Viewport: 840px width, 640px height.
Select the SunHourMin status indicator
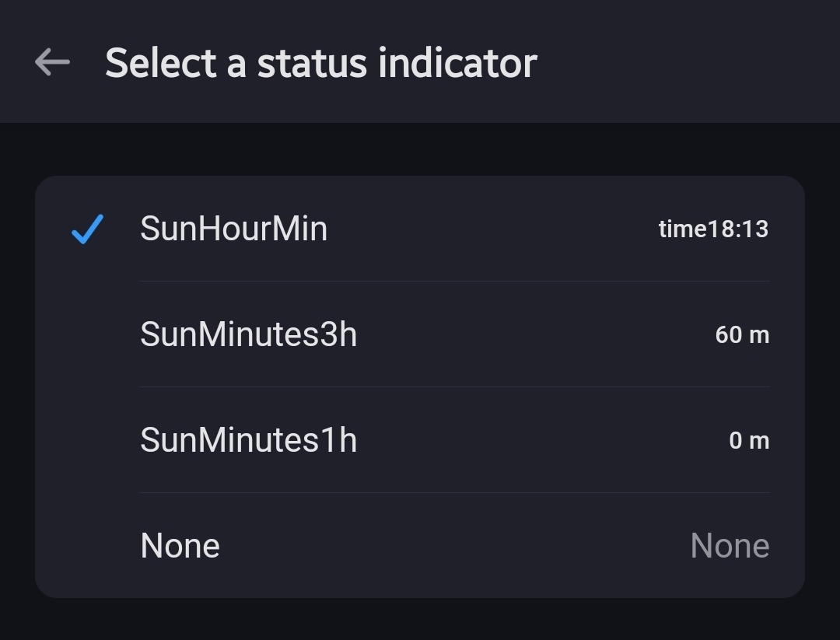point(420,229)
